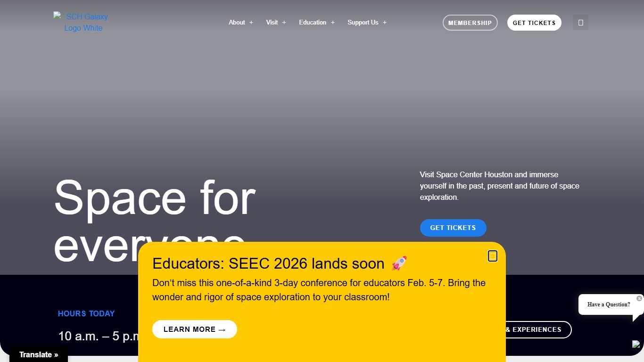The image size is (644, 362).
Task: Click the blue Get Tickets button
Action: pyautogui.click(x=453, y=228)
